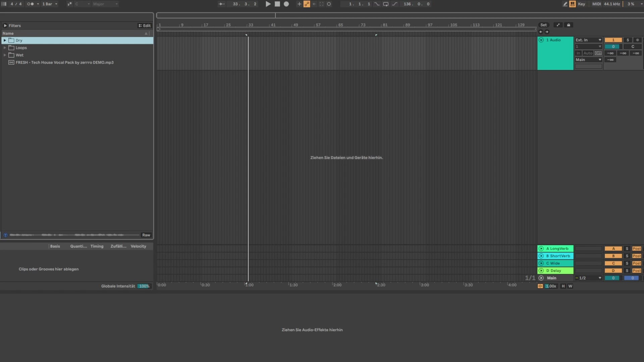644x362 pixels.
Task: Click the arrangement Record button
Action: (286, 4)
